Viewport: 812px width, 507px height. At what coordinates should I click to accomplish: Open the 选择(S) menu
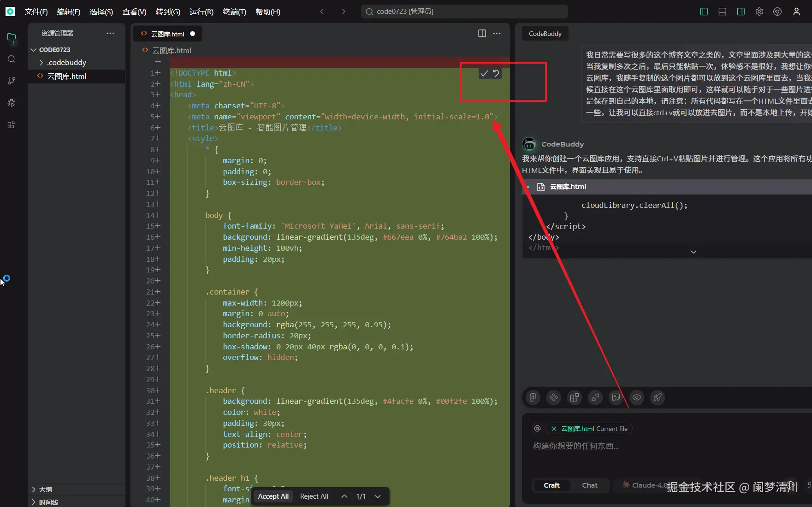tap(101, 12)
